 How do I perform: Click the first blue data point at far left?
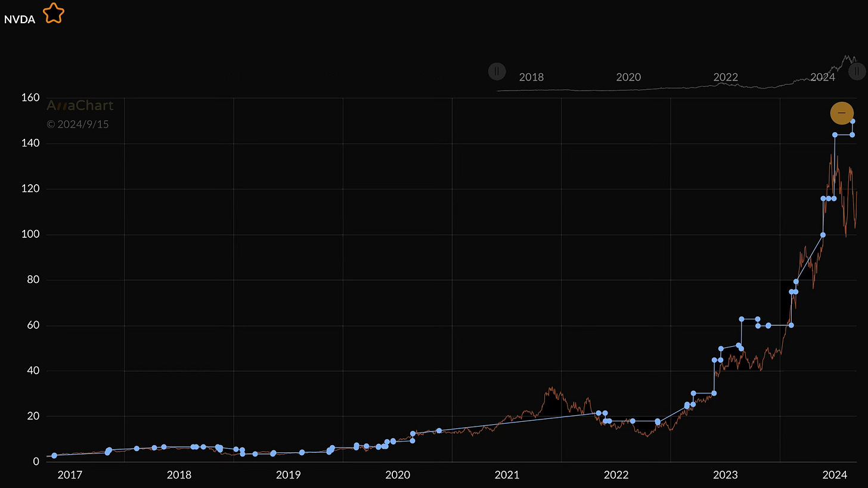point(54,455)
